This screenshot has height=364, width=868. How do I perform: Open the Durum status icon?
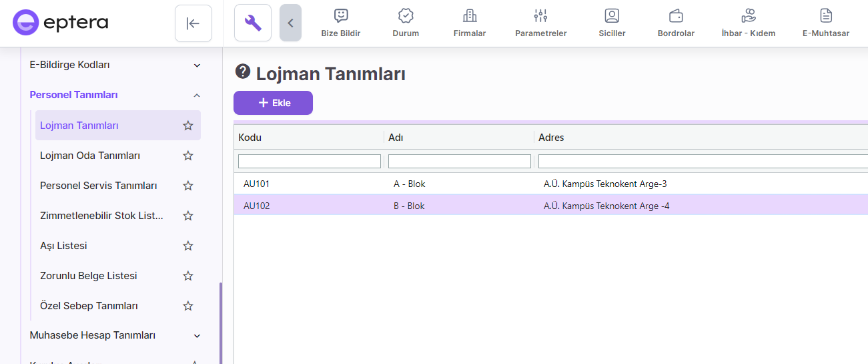coord(406,16)
